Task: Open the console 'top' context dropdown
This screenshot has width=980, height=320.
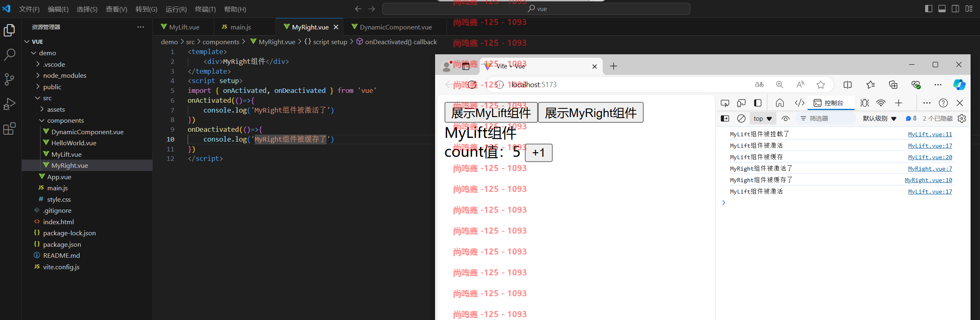Action: click(x=762, y=119)
